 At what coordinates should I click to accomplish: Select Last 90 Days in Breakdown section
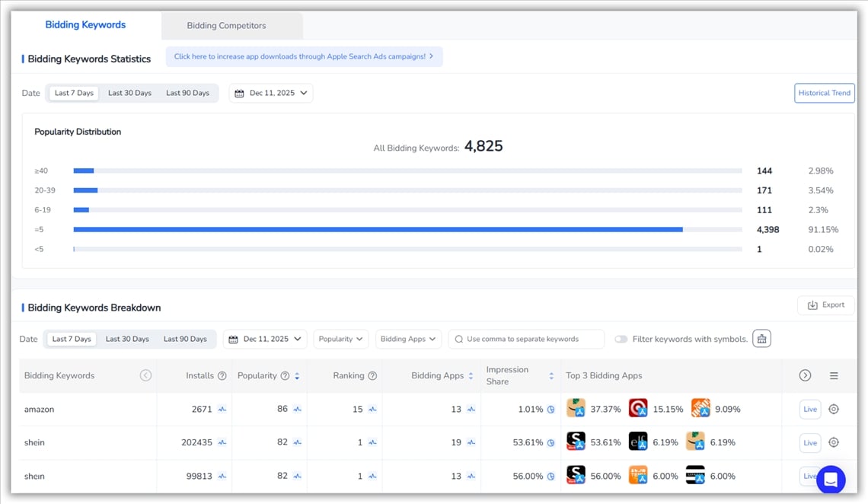(185, 339)
